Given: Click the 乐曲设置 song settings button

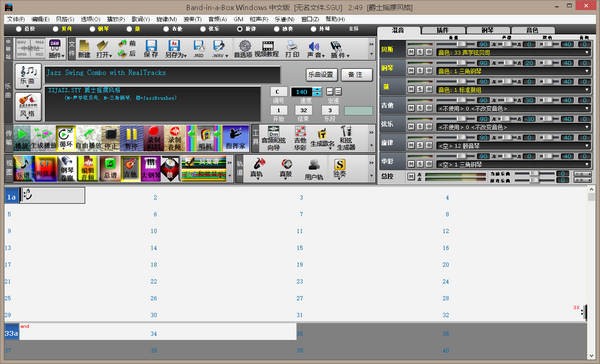Looking at the screenshot, I should (x=321, y=75).
